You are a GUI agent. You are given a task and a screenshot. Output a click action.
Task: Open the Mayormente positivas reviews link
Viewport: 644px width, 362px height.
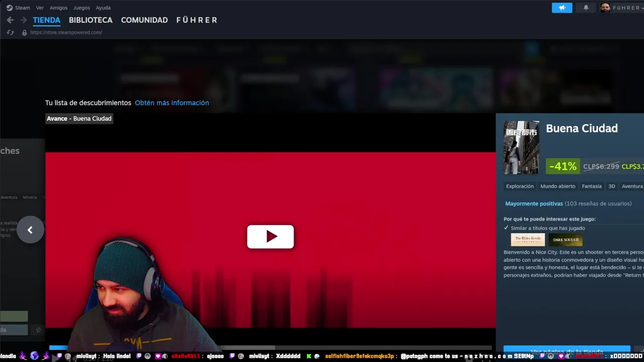534,204
